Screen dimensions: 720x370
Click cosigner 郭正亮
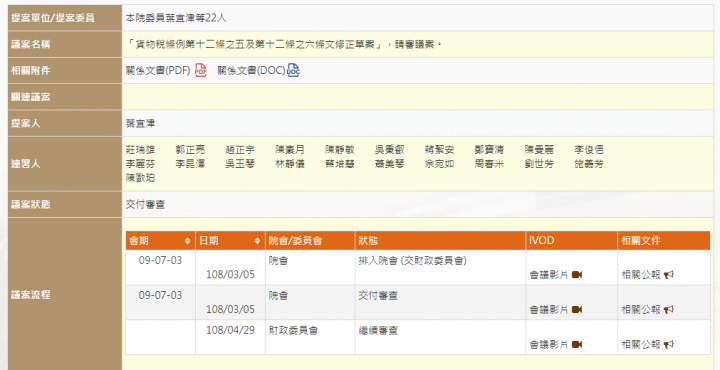tap(190, 150)
